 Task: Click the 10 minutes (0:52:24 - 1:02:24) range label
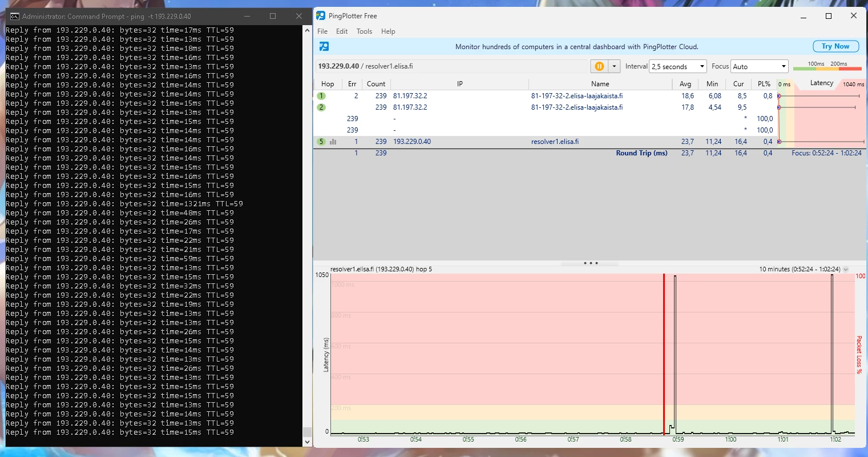(800, 269)
